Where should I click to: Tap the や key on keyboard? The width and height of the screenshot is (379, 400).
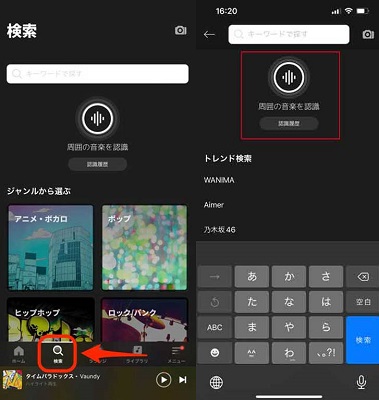289,327
